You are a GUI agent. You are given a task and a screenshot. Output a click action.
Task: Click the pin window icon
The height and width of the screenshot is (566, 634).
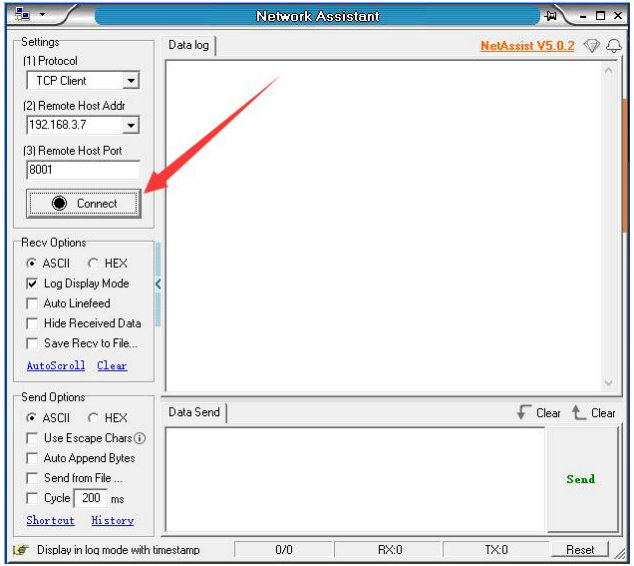coord(551,16)
